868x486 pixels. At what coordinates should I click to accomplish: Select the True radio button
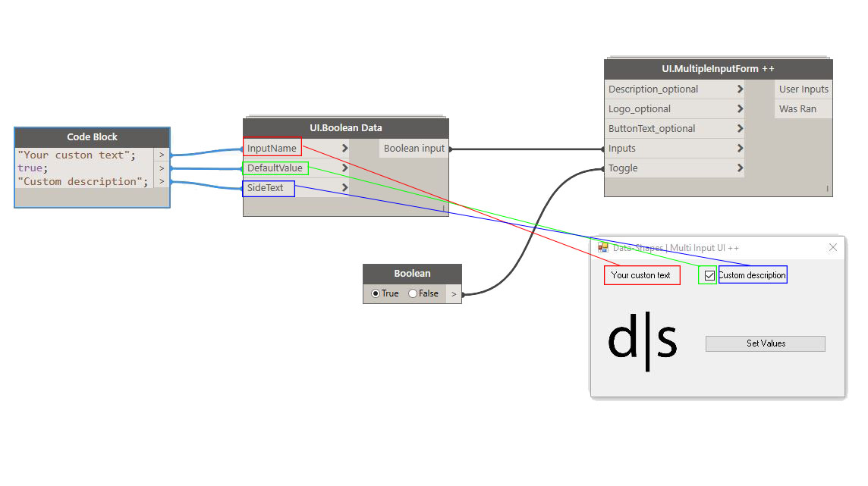tap(376, 293)
